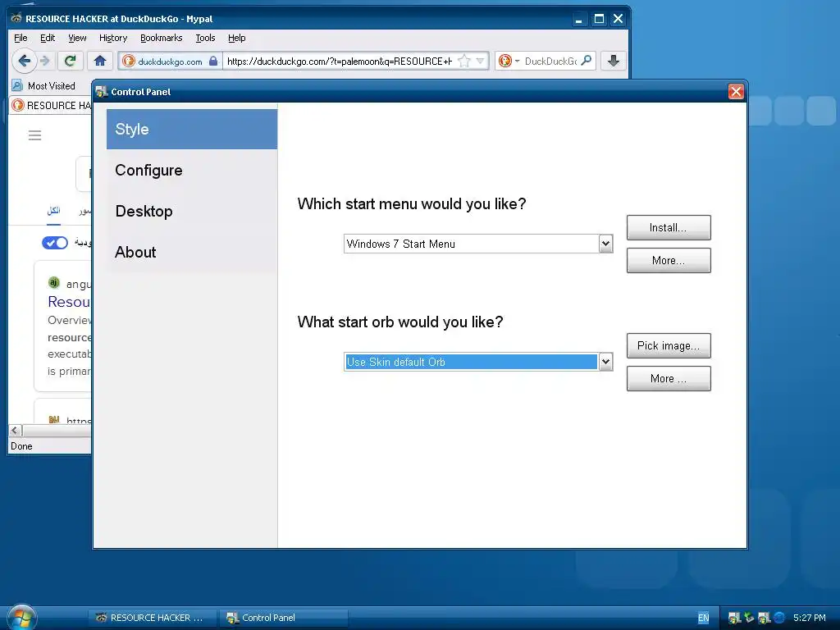Open the Edit menu in Mypal
Viewport: 840px width, 630px height.
[48, 38]
